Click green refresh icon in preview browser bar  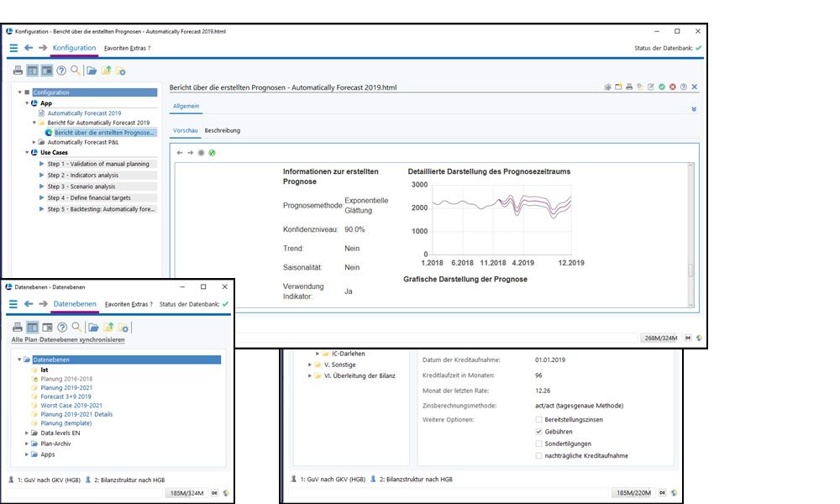tap(213, 153)
